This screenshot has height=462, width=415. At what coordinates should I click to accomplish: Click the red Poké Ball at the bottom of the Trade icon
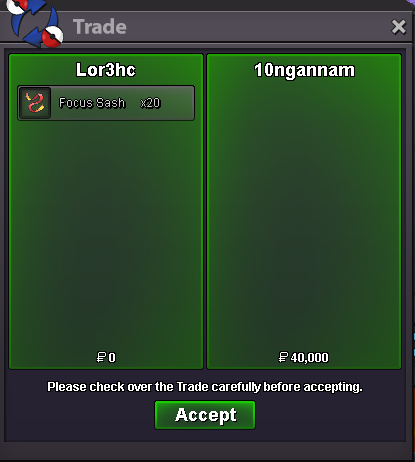point(52,36)
